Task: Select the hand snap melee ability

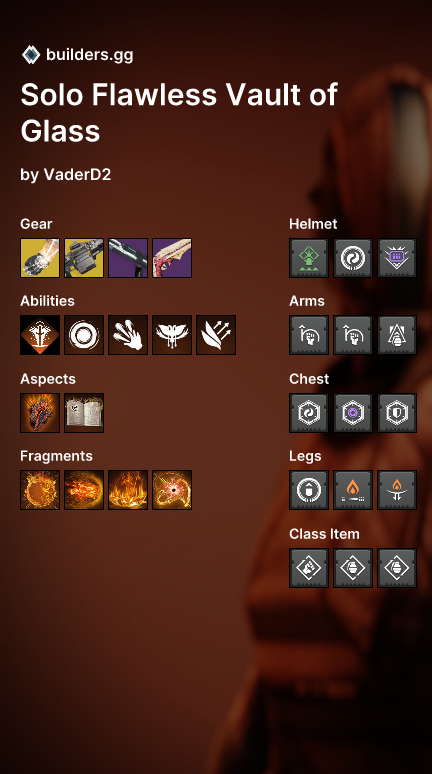Action: pos(128,335)
